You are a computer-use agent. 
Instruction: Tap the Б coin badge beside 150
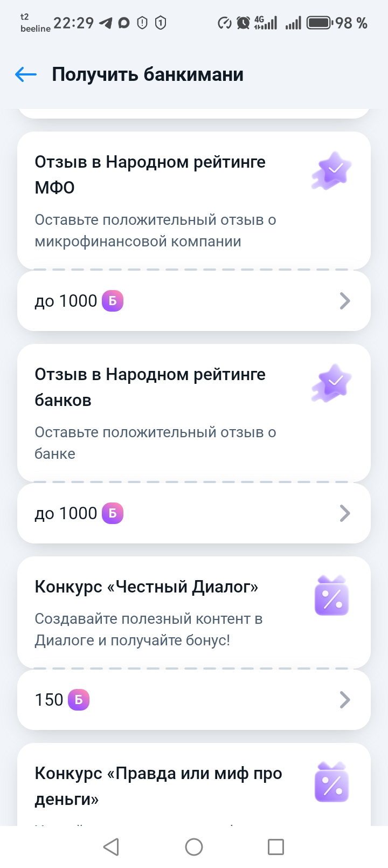pyautogui.click(x=79, y=700)
